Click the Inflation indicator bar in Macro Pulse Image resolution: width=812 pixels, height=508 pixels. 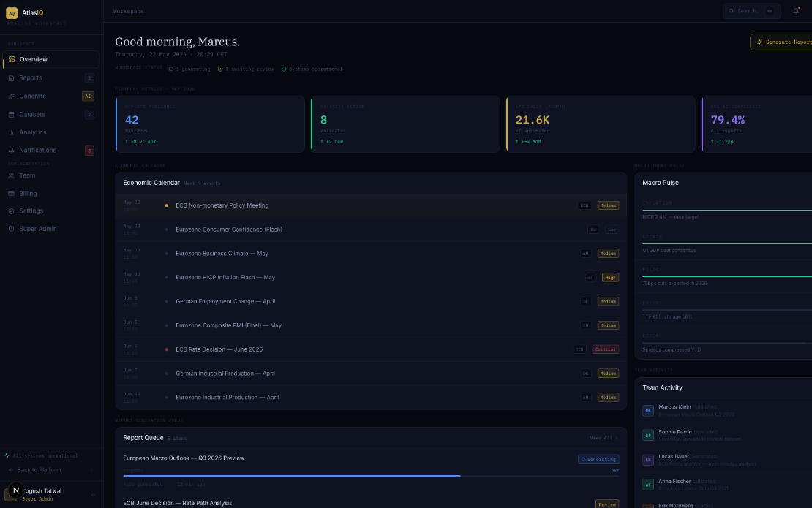pyautogui.click(x=727, y=211)
